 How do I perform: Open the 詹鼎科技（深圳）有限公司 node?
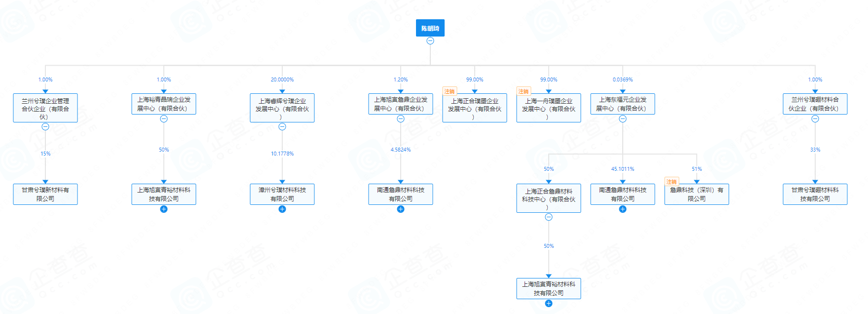[697, 195]
